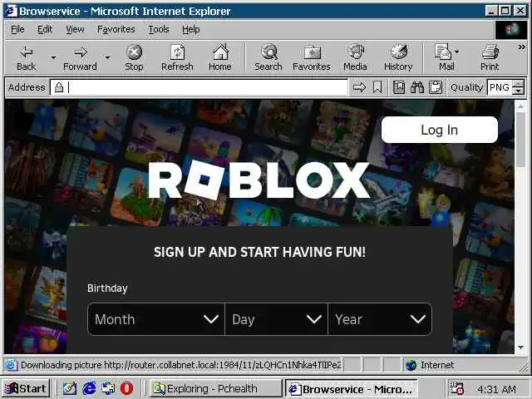Open the Back history dropdown arrow

click(53, 57)
